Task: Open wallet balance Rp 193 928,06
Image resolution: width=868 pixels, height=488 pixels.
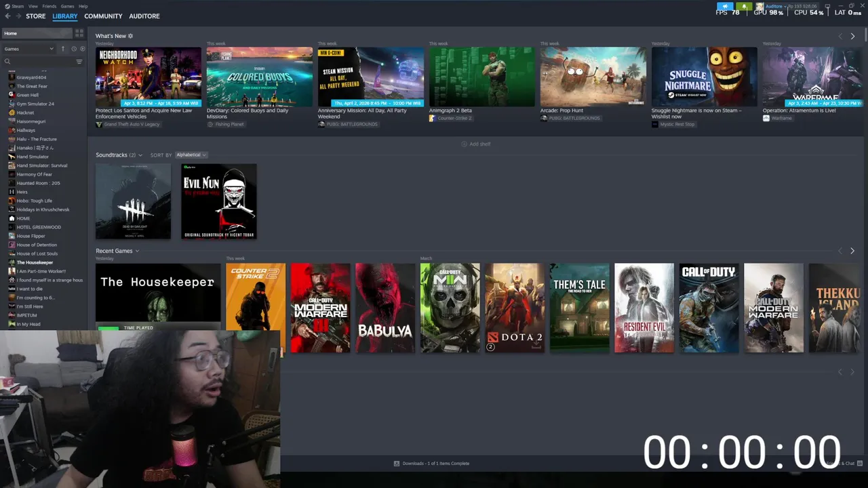Action: [x=802, y=6]
